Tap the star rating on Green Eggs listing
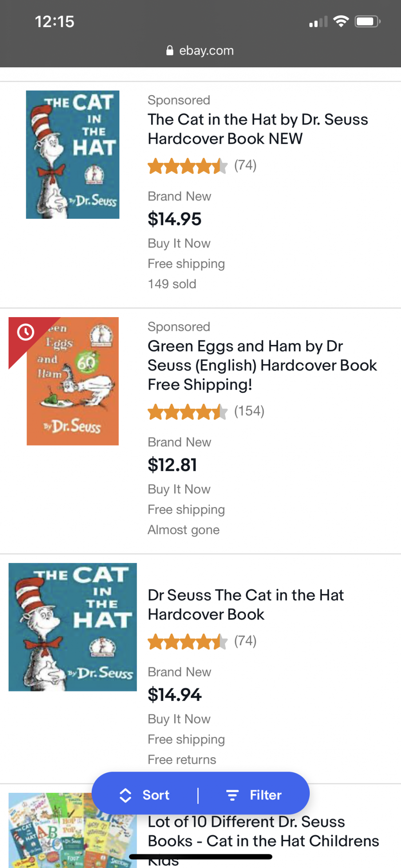 click(187, 412)
